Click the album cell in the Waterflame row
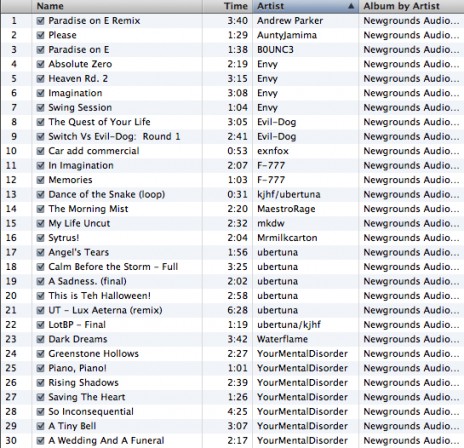 click(411, 339)
